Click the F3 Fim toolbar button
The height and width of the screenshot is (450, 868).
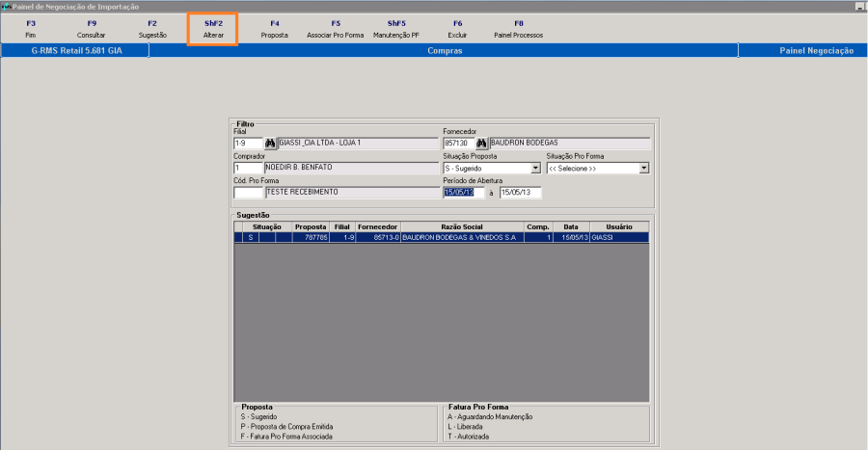31,29
